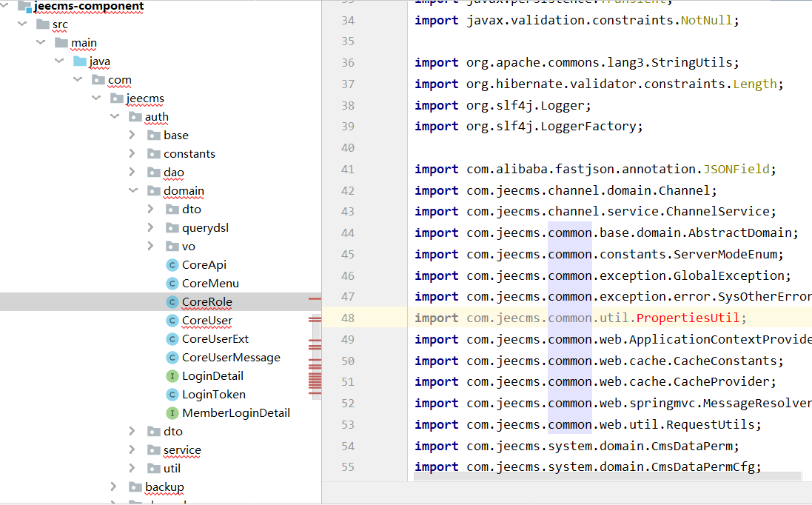Click the querydsl package folder icon
This screenshot has width=812, height=505.
[x=172, y=228]
